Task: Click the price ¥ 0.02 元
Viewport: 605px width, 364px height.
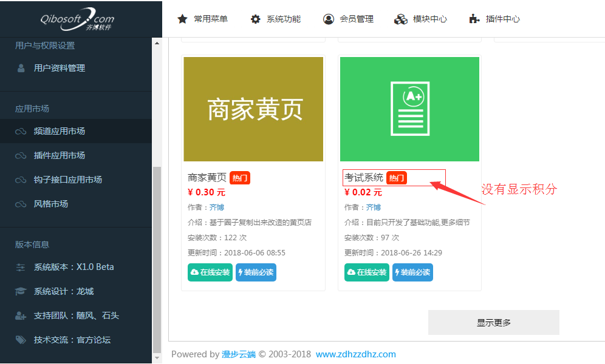Action: (363, 192)
